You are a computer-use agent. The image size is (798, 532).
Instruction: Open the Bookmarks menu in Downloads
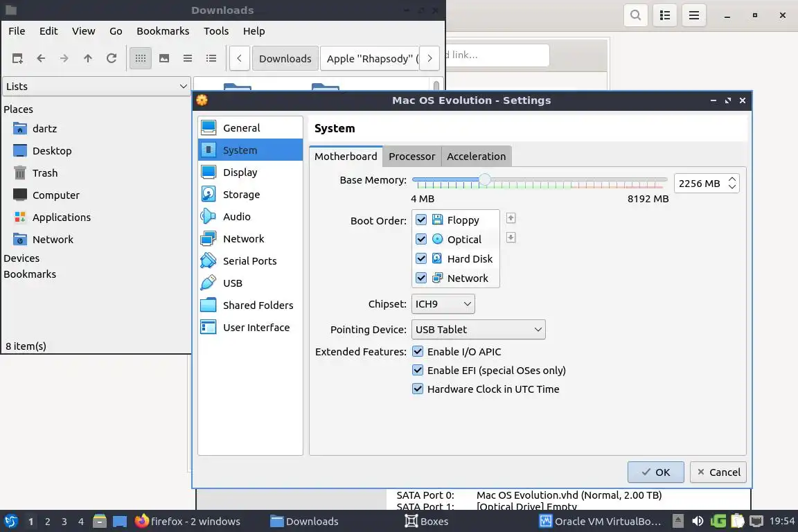pos(163,31)
